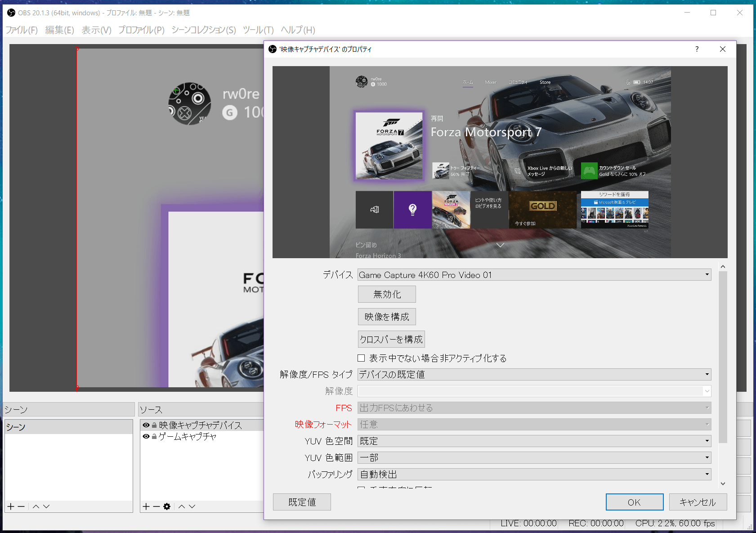
Task: Toggle visibility of ゲームキャプチャ source
Action: [146, 436]
